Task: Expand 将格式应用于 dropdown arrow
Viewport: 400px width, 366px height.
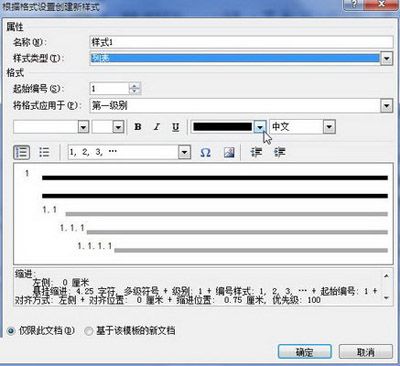Action: coord(386,106)
